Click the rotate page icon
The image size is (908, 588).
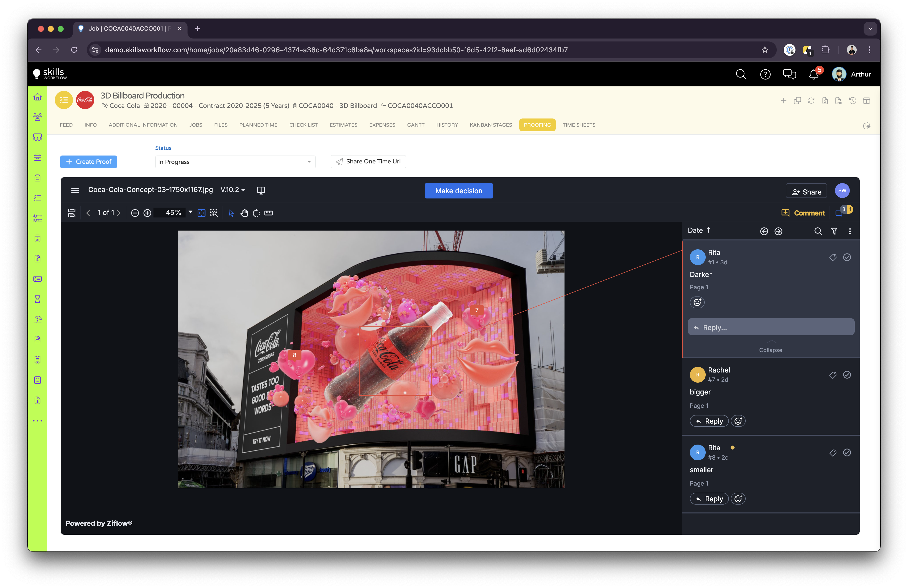[256, 213]
